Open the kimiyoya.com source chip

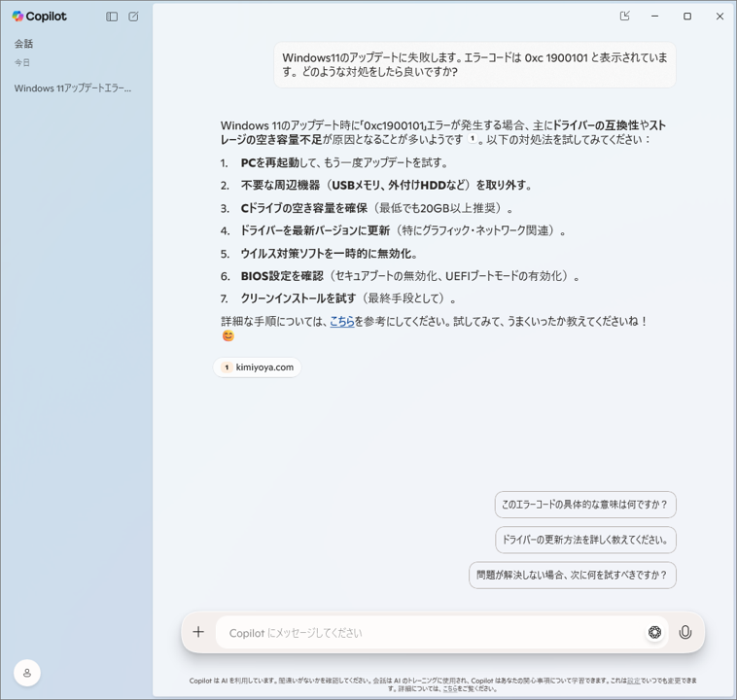(258, 367)
